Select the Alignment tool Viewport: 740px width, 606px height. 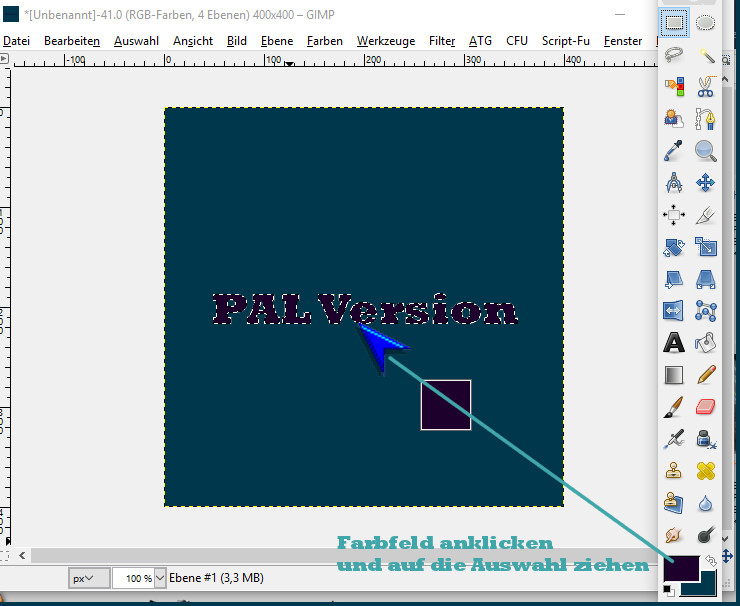tap(674, 215)
